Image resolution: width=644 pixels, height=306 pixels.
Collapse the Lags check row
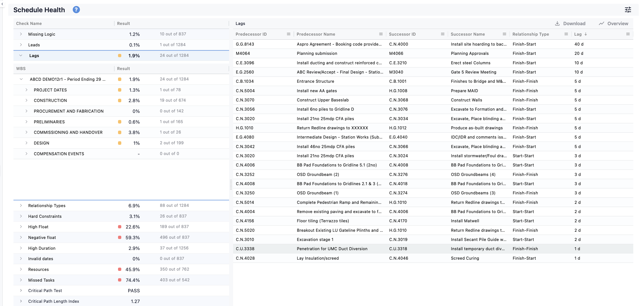point(21,56)
